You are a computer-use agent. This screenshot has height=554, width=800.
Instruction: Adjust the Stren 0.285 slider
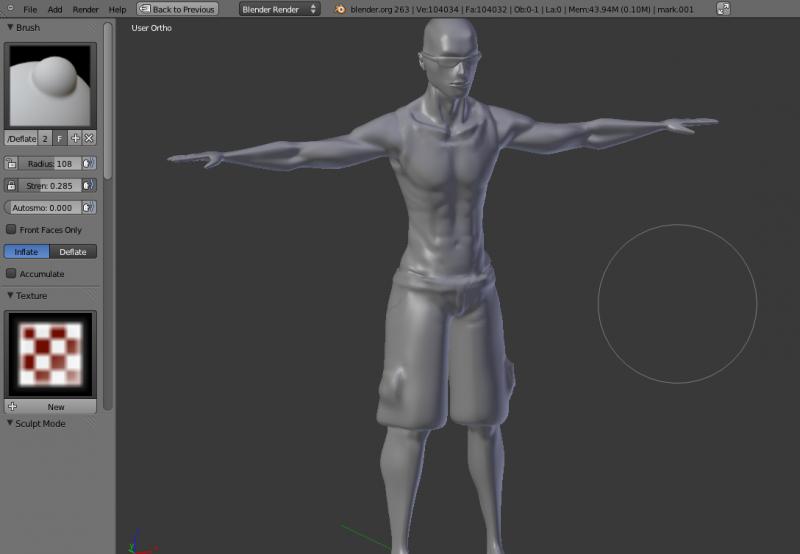(49, 186)
